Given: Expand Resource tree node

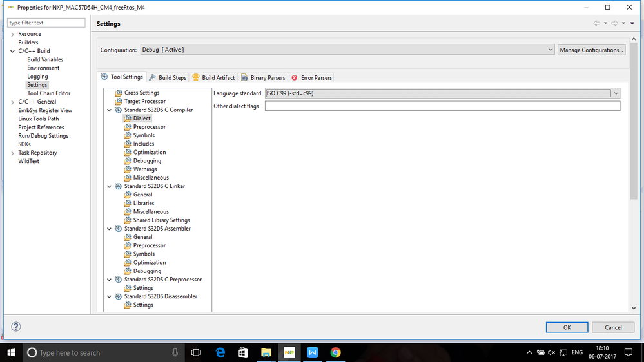Looking at the screenshot, I should click(12, 35).
